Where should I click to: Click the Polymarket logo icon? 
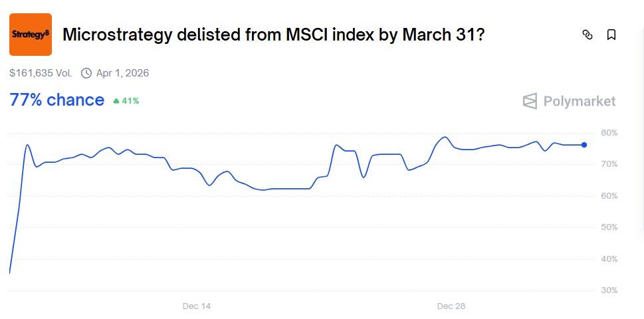coord(530,101)
